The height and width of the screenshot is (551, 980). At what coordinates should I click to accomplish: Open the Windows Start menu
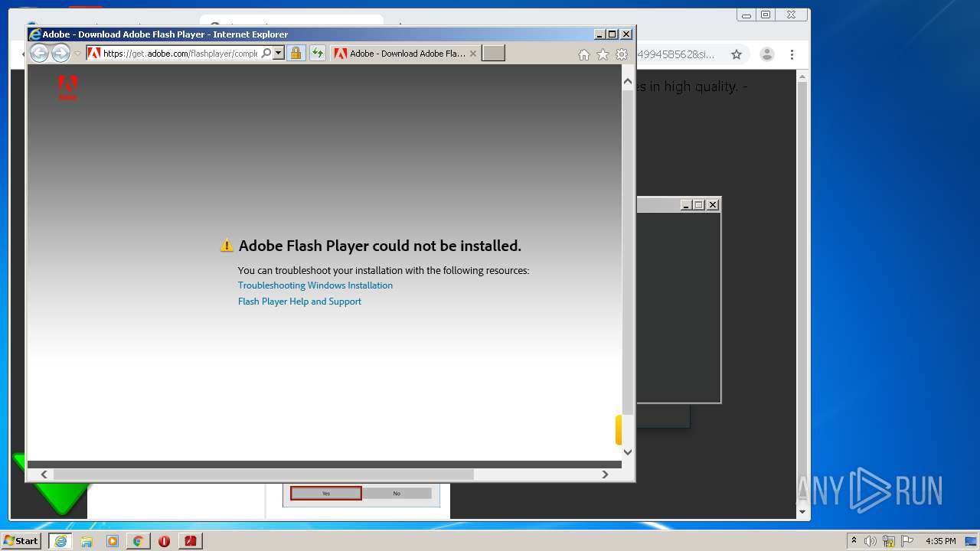tap(21, 541)
